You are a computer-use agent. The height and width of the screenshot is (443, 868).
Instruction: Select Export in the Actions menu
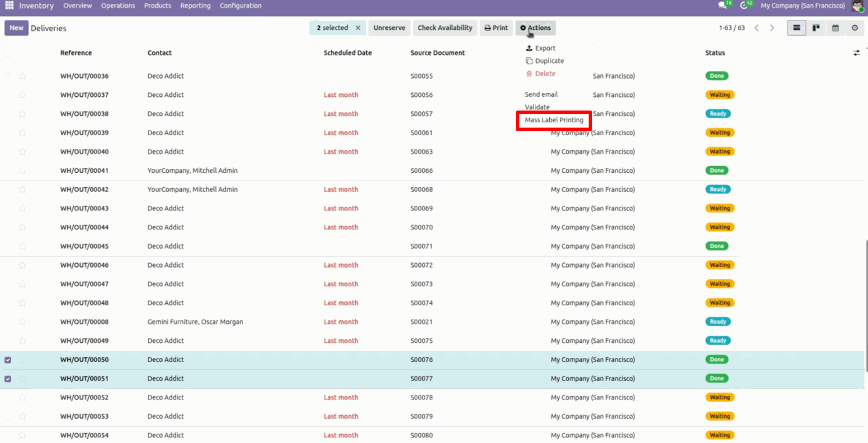coord(545,48)
